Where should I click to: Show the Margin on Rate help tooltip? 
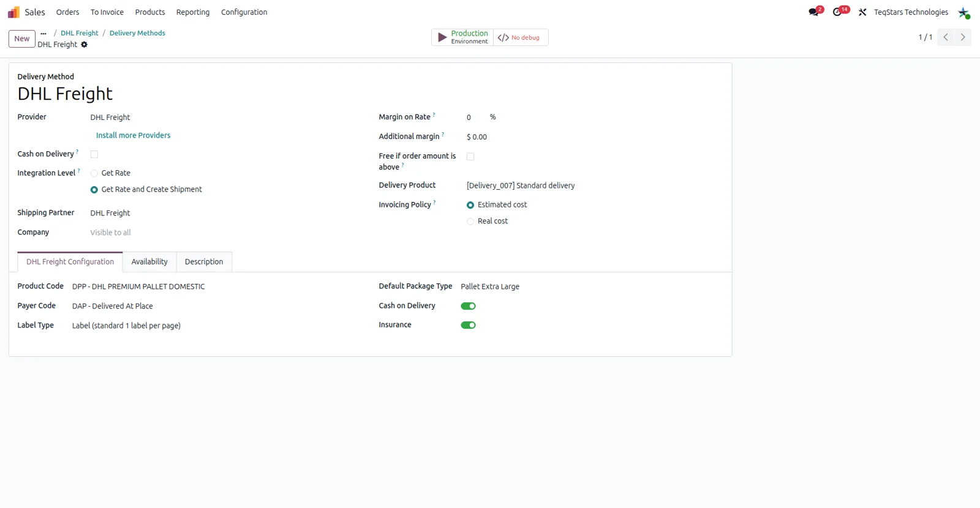point(434,114)
